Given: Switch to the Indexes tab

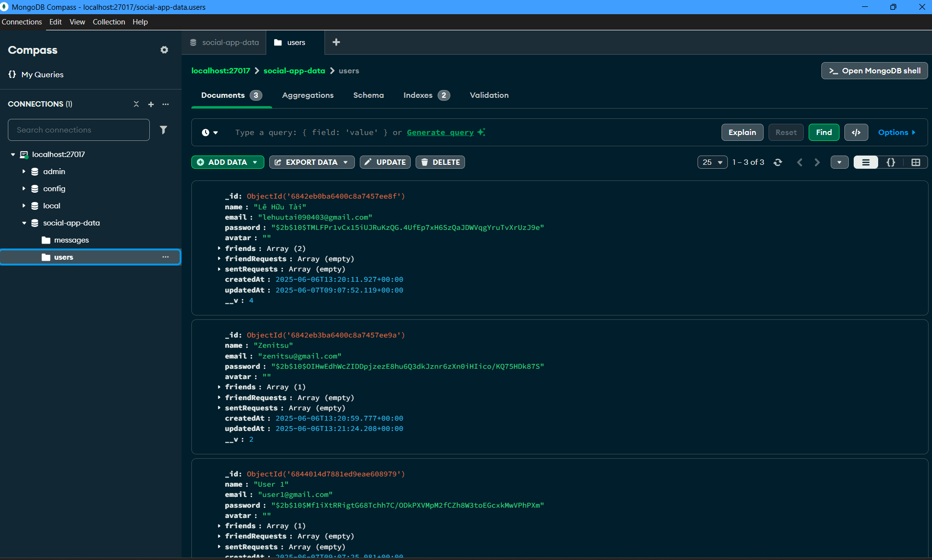Looking at the screenshot, I should (x=426, y=95).
